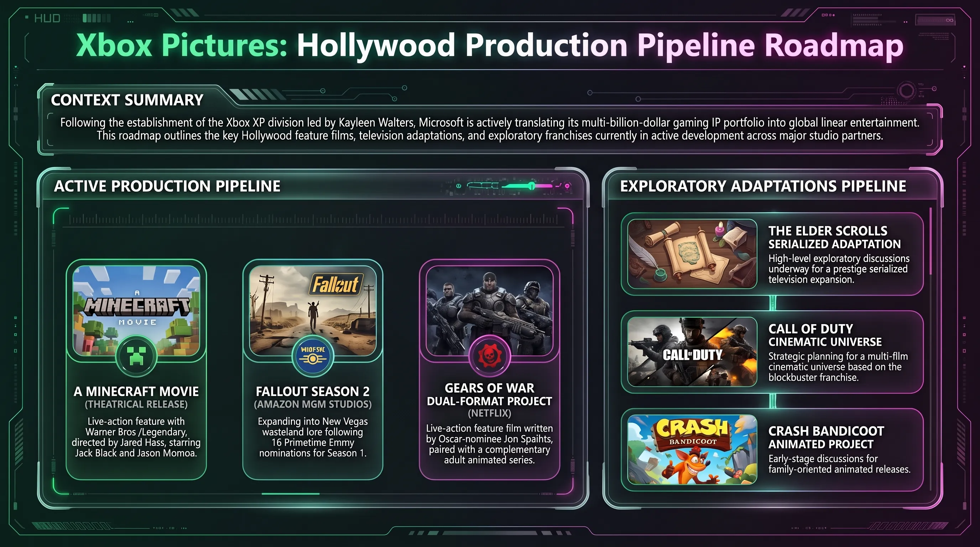Click the green slider knob in pipeline header
This screenshot has width=980, height=547.
tap(531, 186)
